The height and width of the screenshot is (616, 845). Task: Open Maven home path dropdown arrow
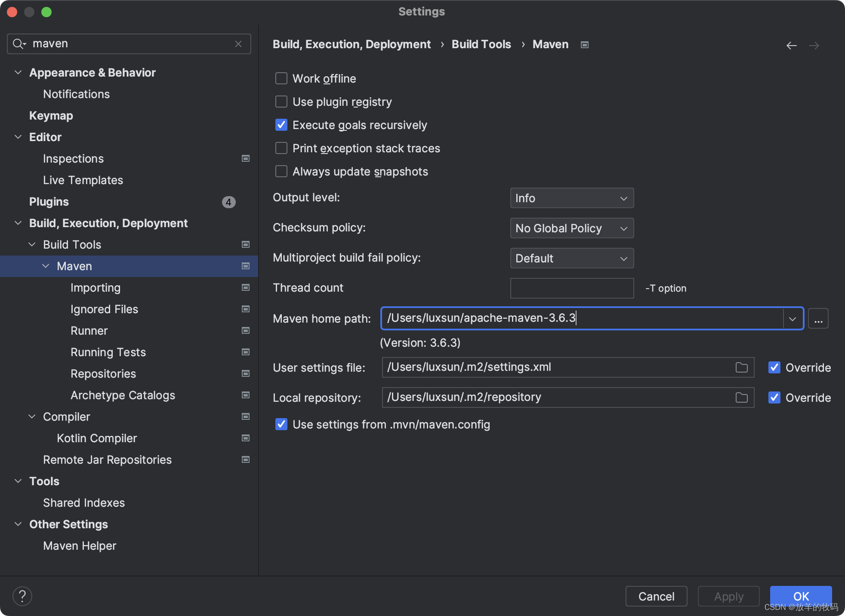coord(793,319)
